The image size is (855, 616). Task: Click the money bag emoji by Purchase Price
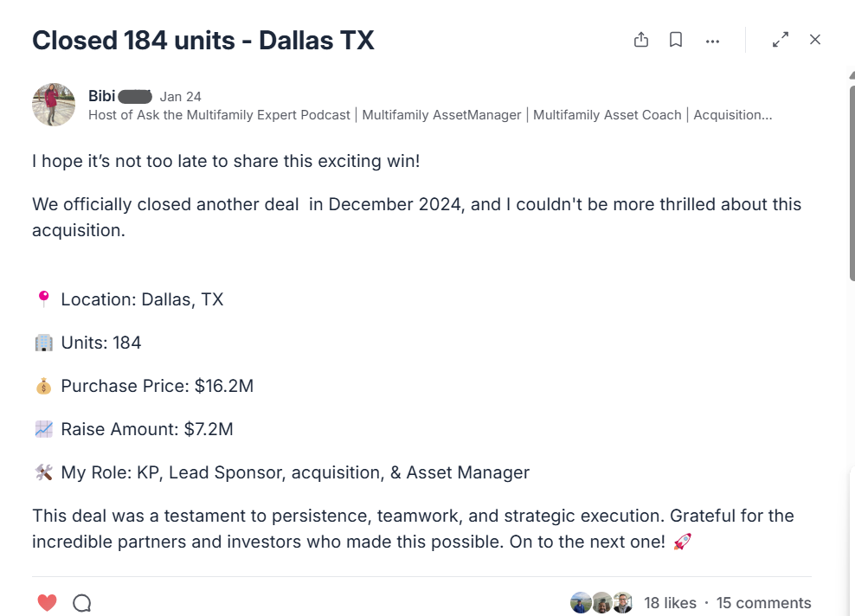pyautogui.click(x=43, y=386)
